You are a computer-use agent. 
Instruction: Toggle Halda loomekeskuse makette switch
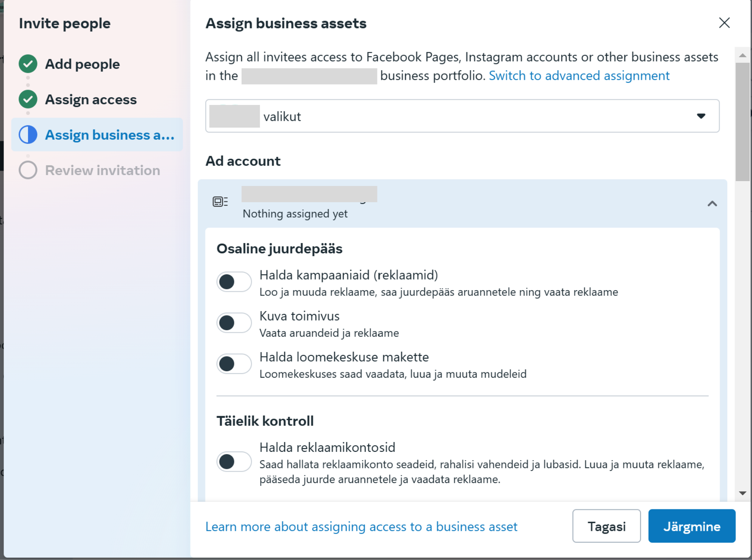coord(234,363)
